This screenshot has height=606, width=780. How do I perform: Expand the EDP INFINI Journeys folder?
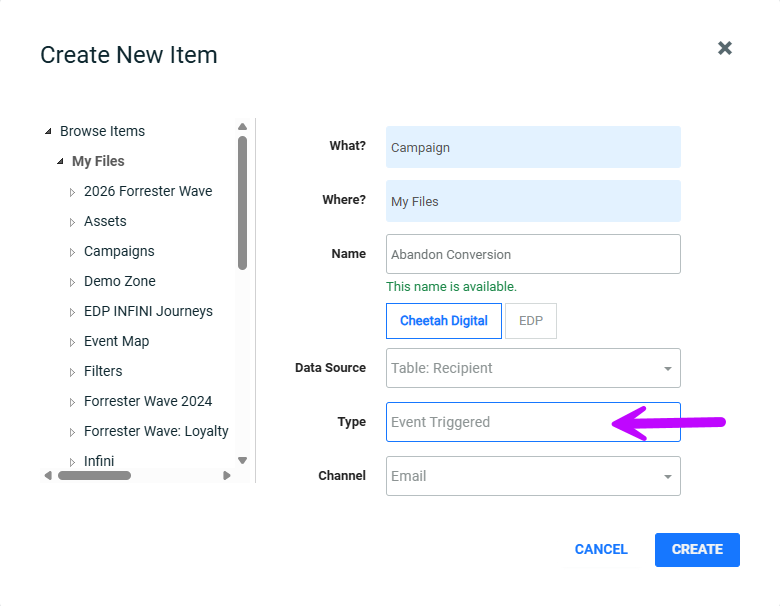point(72,312)
